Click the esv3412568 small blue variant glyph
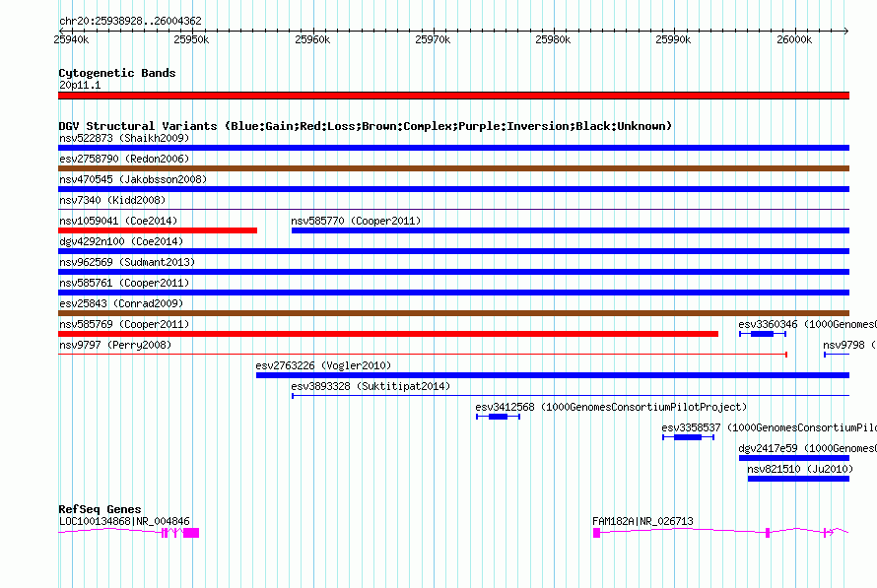This screenshot has height=588, width=877. tap(498, 417)
